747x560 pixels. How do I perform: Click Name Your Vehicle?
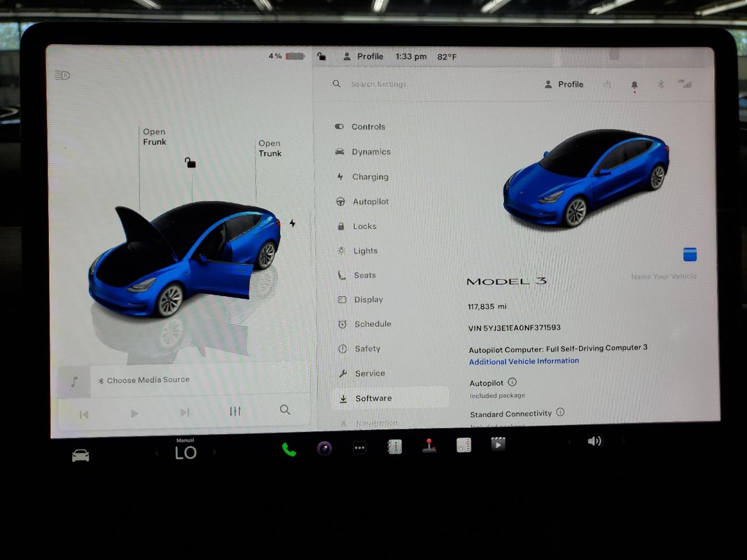664,276
